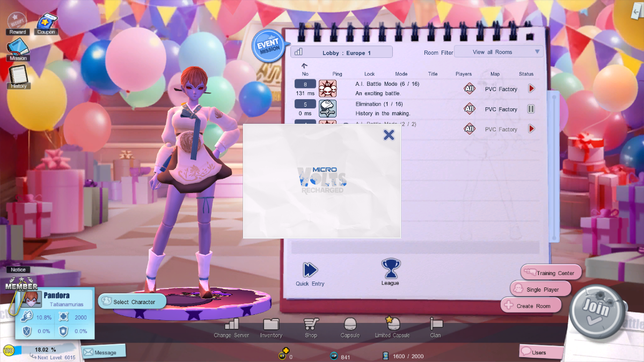644x362 pixels.
Task: Click 'History in the making.' room title
Action: [383, 113]
